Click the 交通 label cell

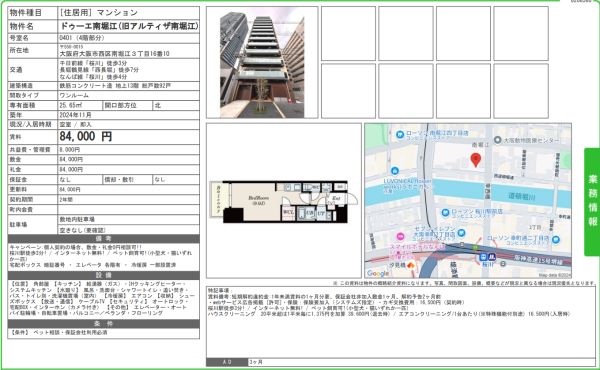33,70
